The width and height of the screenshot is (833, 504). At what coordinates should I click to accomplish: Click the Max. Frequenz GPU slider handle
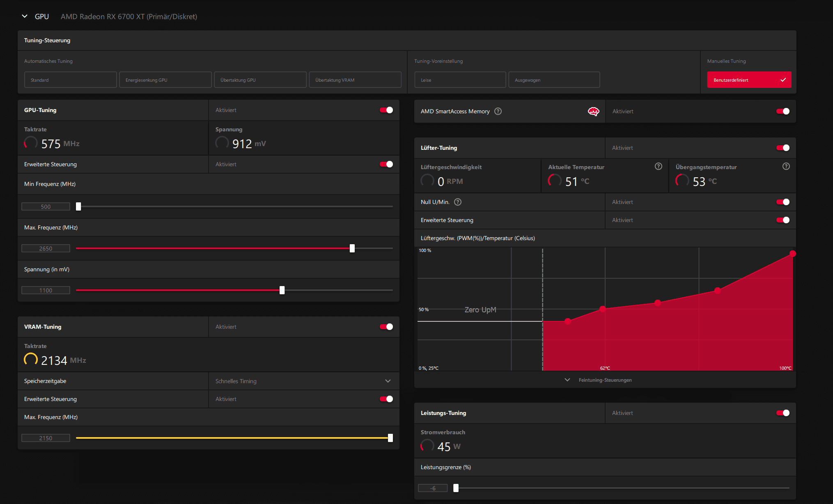tap(352, 248)
